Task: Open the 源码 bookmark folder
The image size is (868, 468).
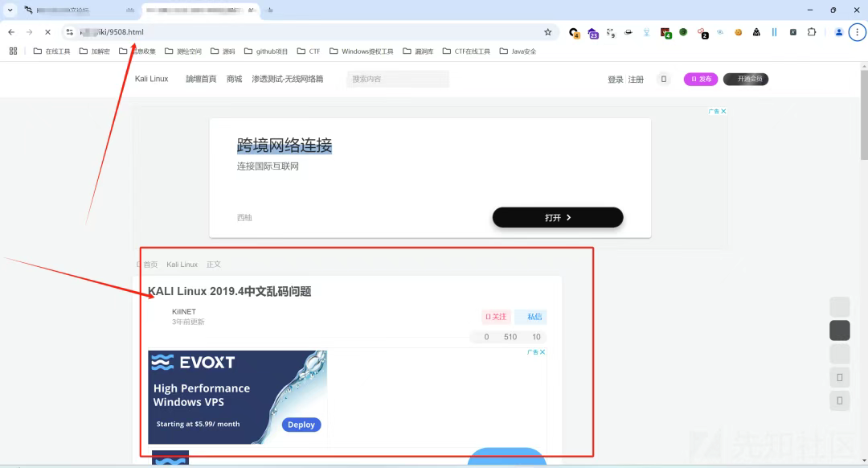Action: (x=223, y=51)
